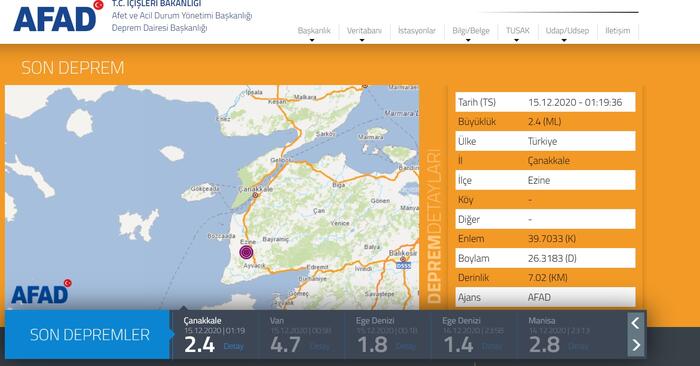Click the Balıkesir city marker on map
Viewport: 700px width, 366px height.
pyautogui.click(x=403, y=259)
